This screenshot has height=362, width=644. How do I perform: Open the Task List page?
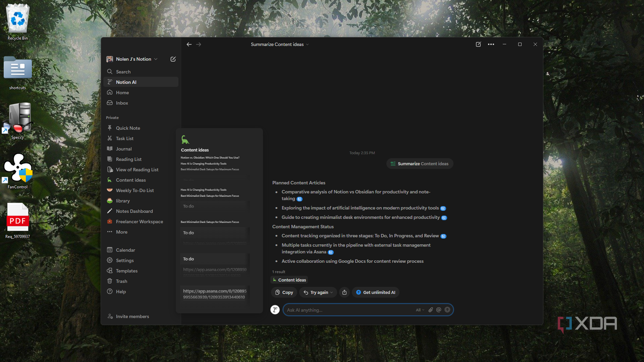click(x=141, y=139)
